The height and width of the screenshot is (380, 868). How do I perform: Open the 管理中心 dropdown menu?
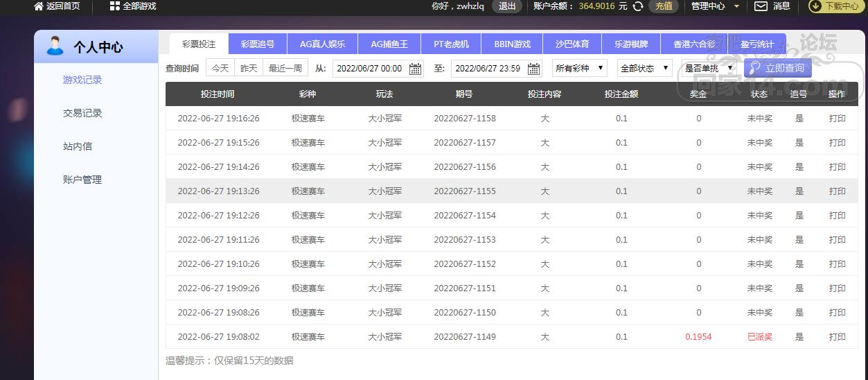(x=716, y=6)
